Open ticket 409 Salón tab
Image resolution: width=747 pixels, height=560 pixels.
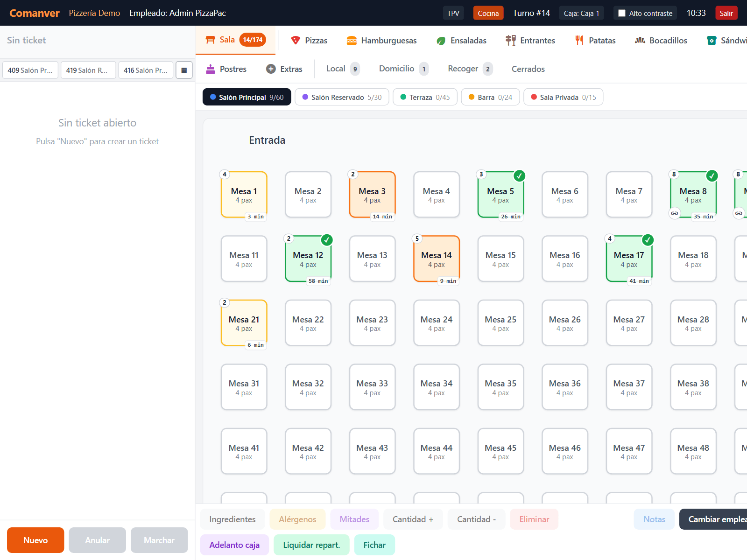[30, 70]
